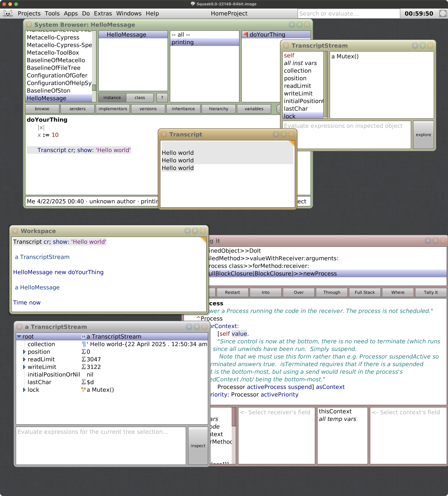
Task: Click the Squeak mouse logo icon
Action: click(8, 13)
